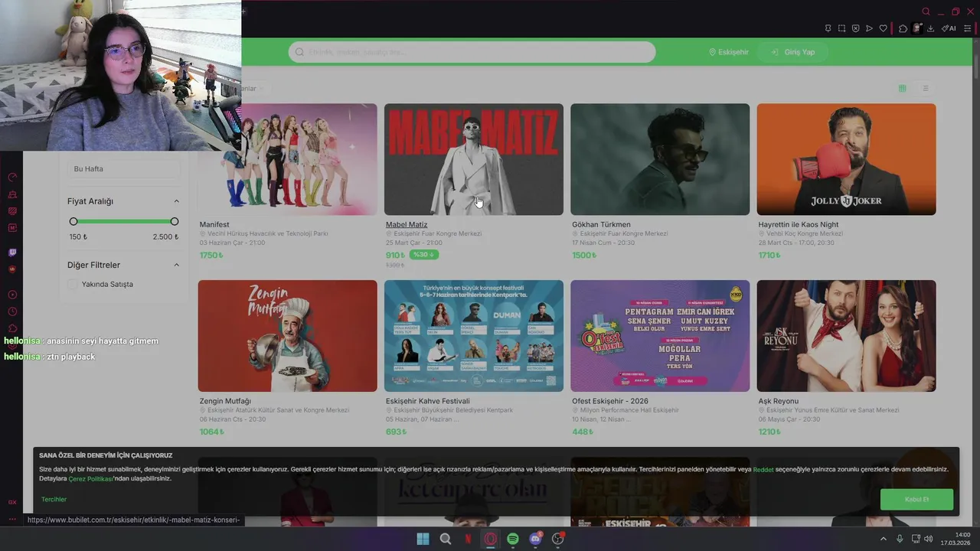
Task: Click the pinboard pin icon in toolbar
Action: pyautogui.click(x=828, y=28)
